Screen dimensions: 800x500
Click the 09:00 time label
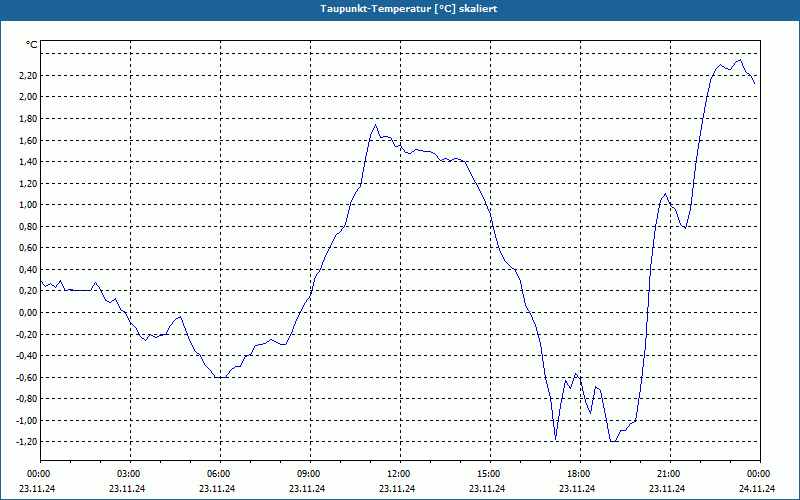(x=310, y=474)
